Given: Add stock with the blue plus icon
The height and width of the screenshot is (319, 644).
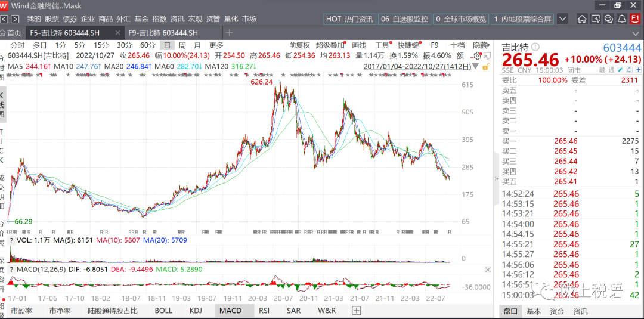Looking at the screenshot, I should tap(638, 70).
